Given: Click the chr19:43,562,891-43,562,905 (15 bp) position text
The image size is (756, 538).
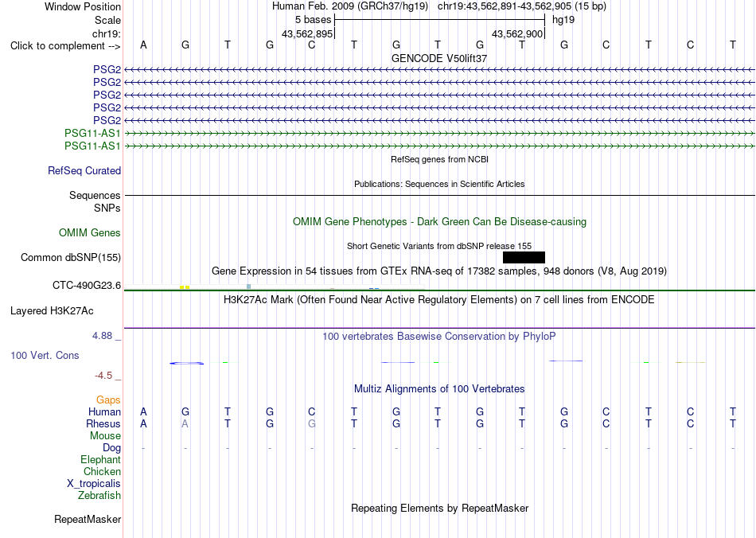Looking at the screenshot, I should [x=522, y=6].
